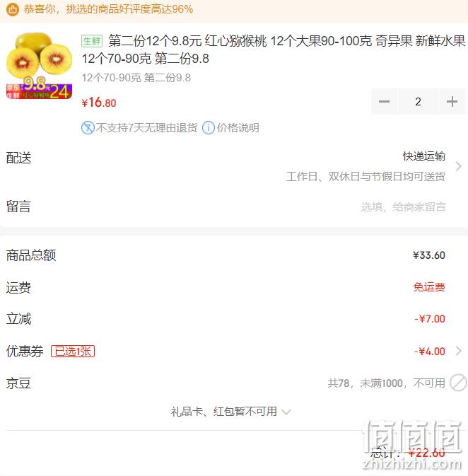Click the 留言 merchant message input field
This screenshot has height=476, width=468.
pos(403,207)
